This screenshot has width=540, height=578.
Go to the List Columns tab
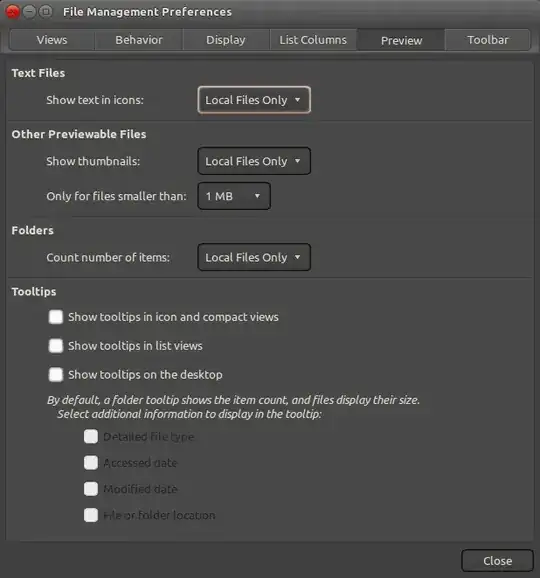point(313,40)
